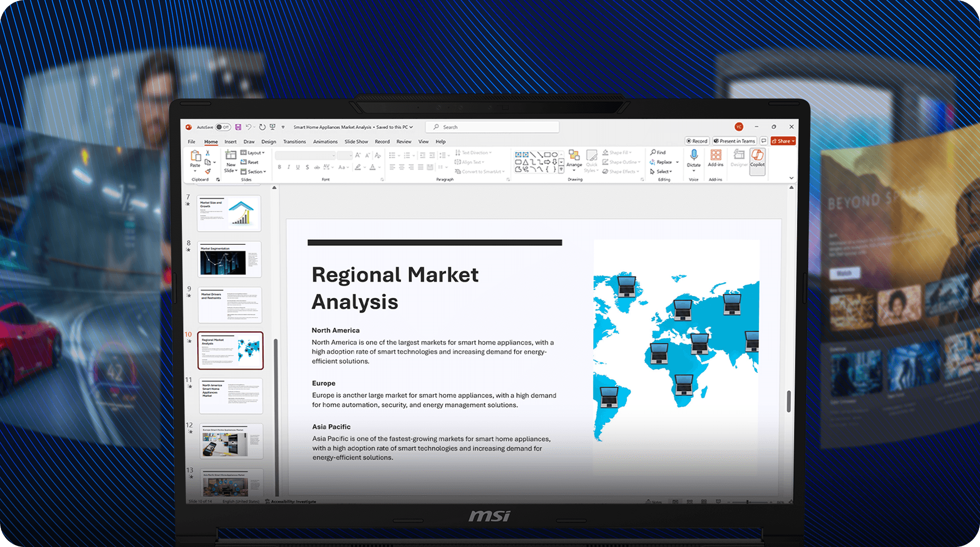Toggle Italic formatting button
The width and height of the screenshot is (980, 547).
(288, 168)
